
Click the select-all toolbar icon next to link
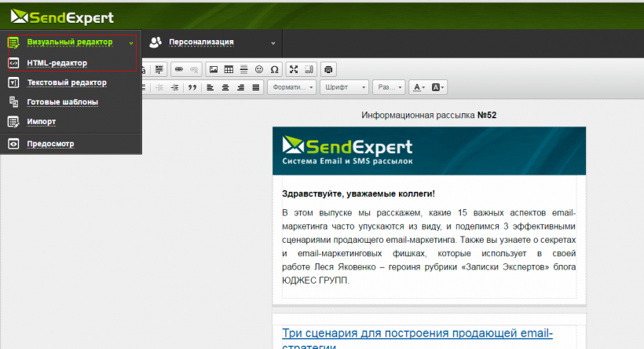(x=159, y=69)
